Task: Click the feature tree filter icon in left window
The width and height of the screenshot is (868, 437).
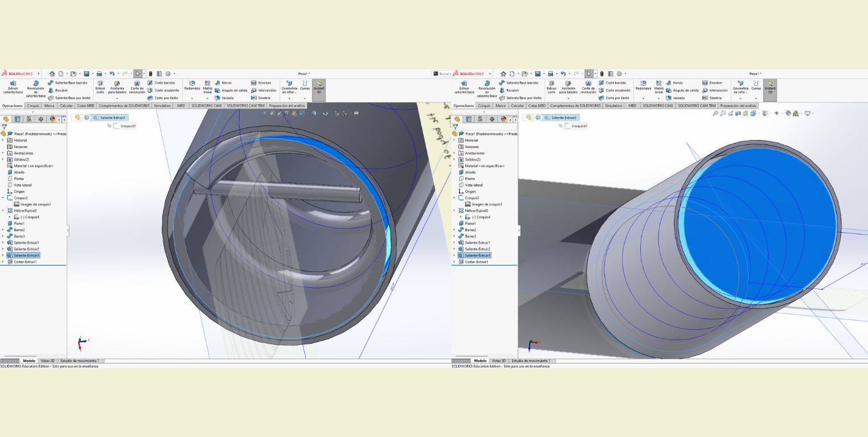Action: [x=4, y=127]
